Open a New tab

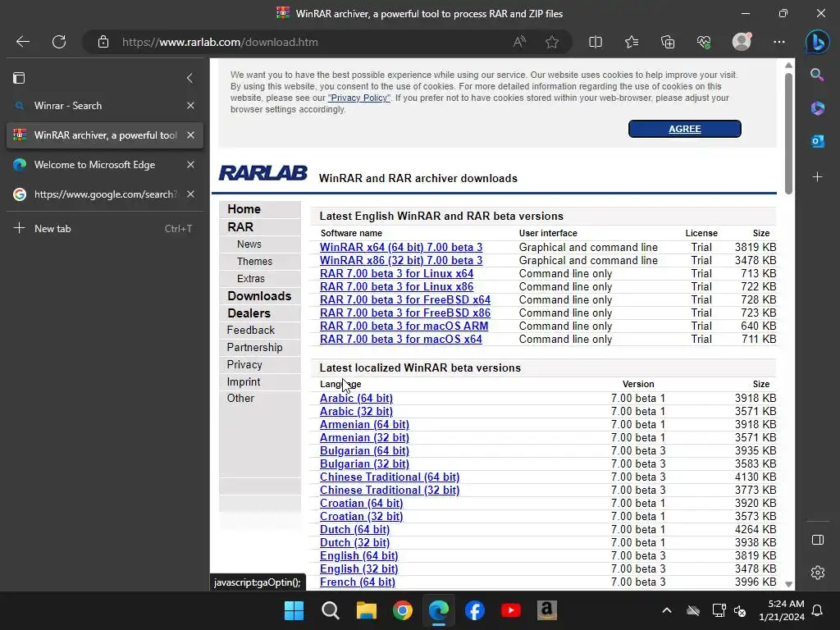tap(102, 228)
